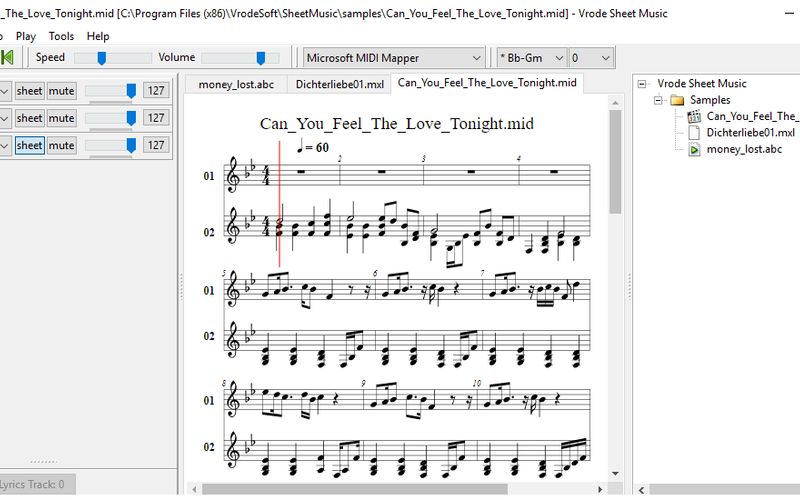800x500 pixels.
Task: Mute the third track
Action: [61, 145]
